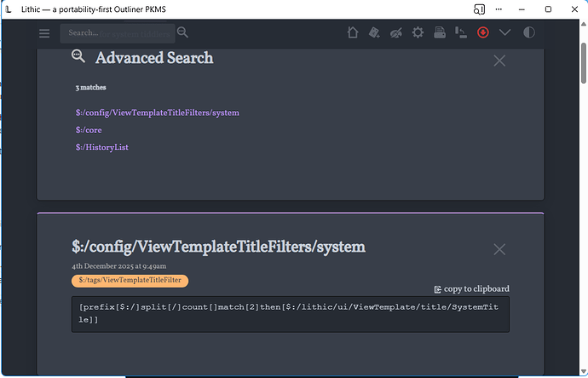Toggle the light/dark palette switch

point(528,33)
